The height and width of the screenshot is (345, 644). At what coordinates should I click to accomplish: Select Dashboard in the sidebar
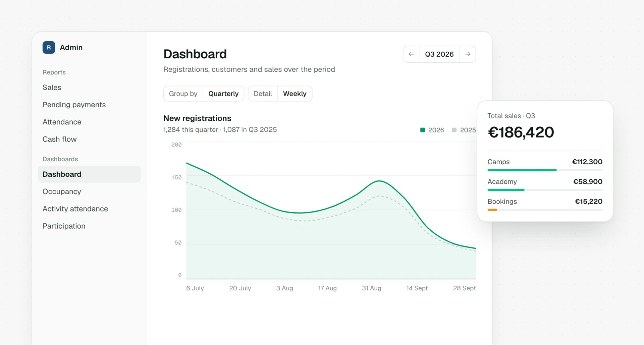coord(89,174)
